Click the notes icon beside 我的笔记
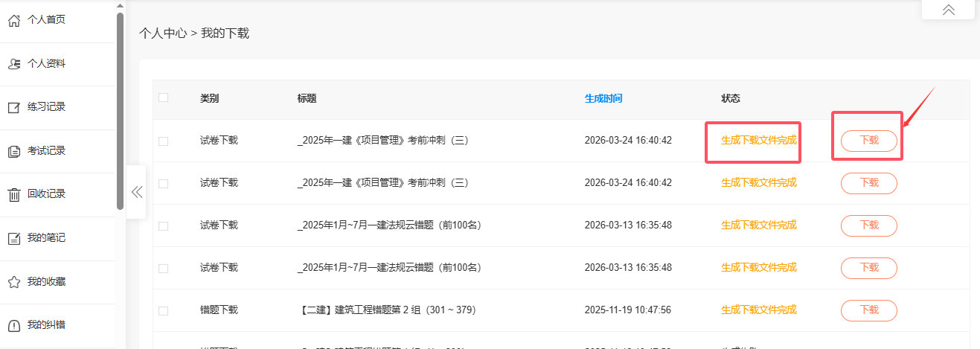The width and height of the screenshot is (980, 349). point(13,239)
